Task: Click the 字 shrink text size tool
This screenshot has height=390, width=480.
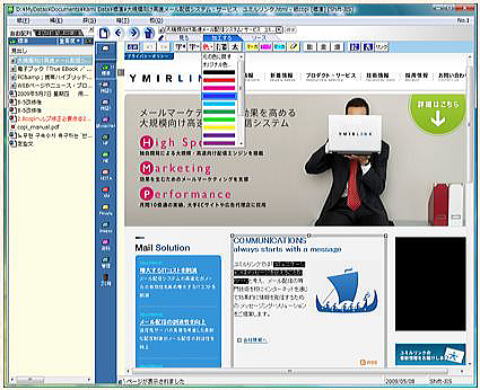Action: pyautogui.click(x=194, y=47)
